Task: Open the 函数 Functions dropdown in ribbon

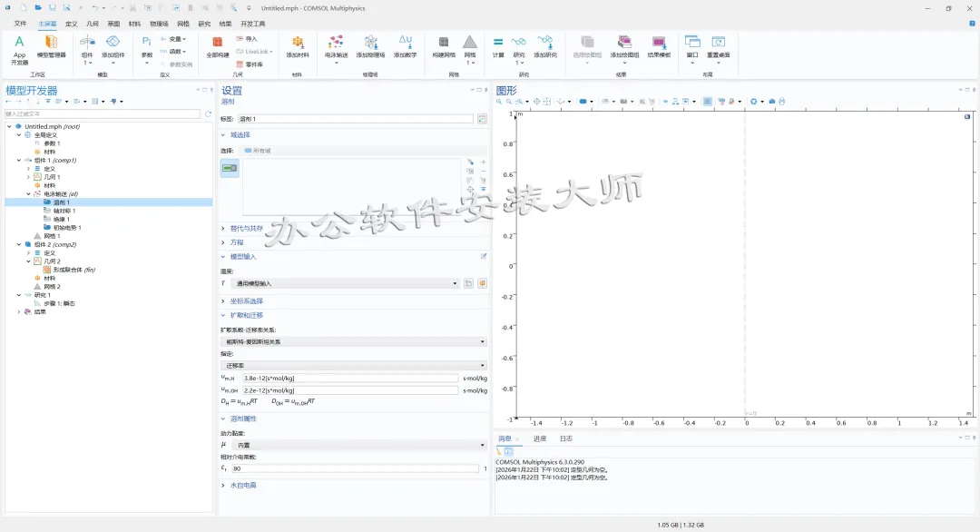Action: [x=173, y=51]
